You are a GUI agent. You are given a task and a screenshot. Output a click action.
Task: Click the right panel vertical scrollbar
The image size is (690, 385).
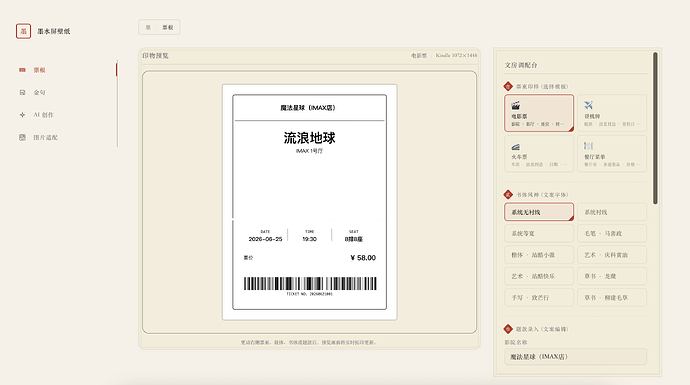coord(655,128)
